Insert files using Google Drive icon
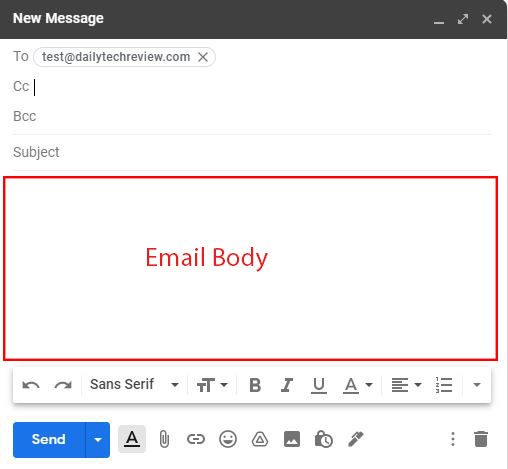The width and height of the screenshot is (508, 469). pyautogui.click(x=260, y=439)
